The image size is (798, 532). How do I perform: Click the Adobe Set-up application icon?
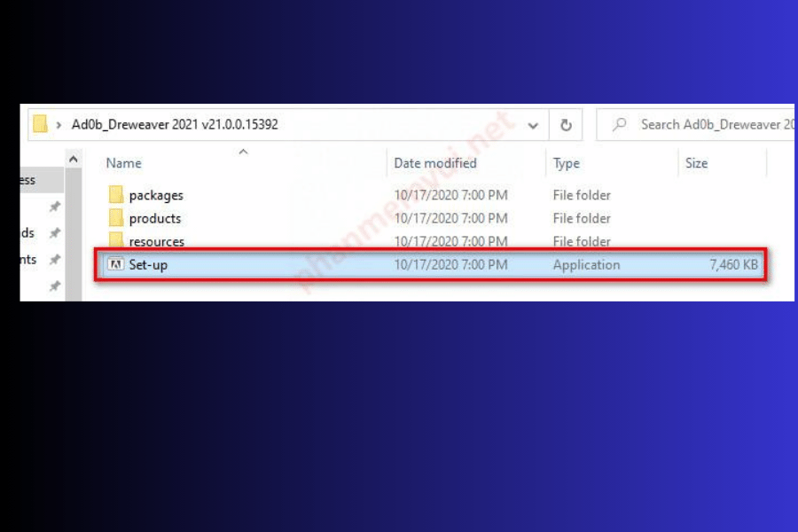pos(114,264)
